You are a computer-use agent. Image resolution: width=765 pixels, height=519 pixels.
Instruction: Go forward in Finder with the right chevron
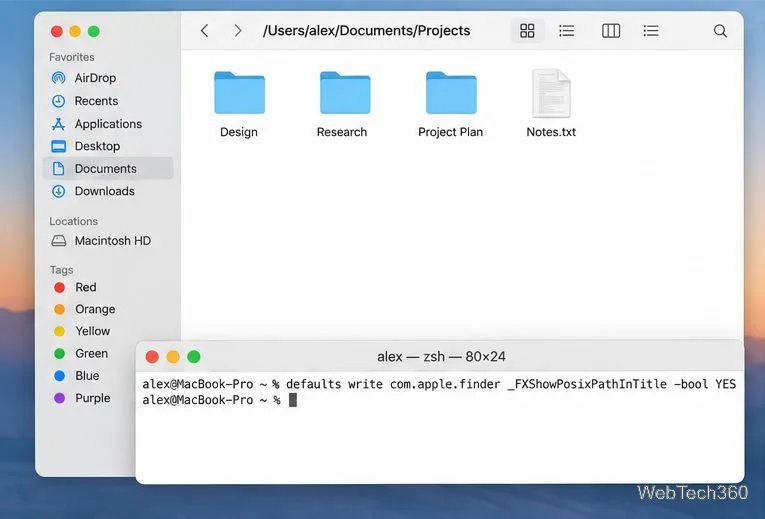coord(238,31)
